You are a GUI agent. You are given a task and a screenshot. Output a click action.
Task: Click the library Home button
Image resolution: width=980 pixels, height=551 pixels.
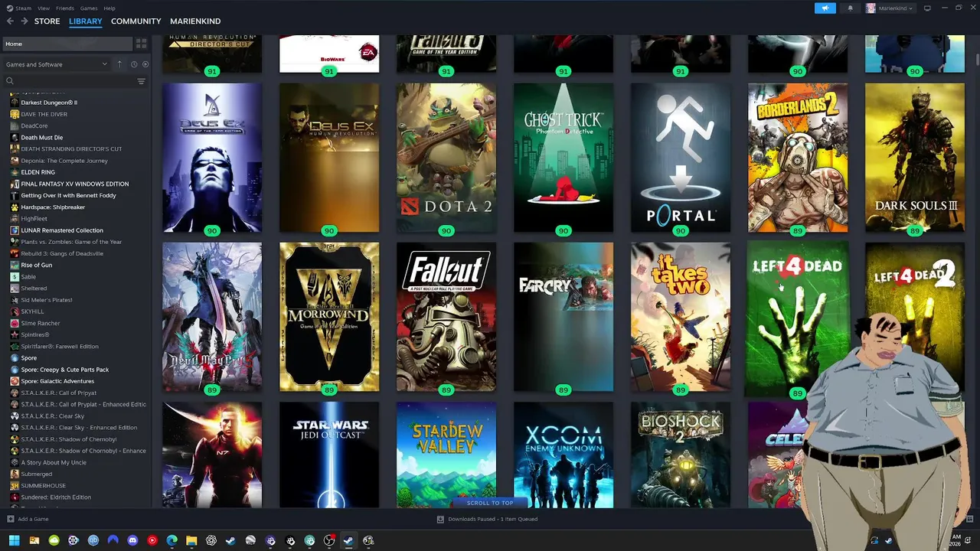(67, 44)
